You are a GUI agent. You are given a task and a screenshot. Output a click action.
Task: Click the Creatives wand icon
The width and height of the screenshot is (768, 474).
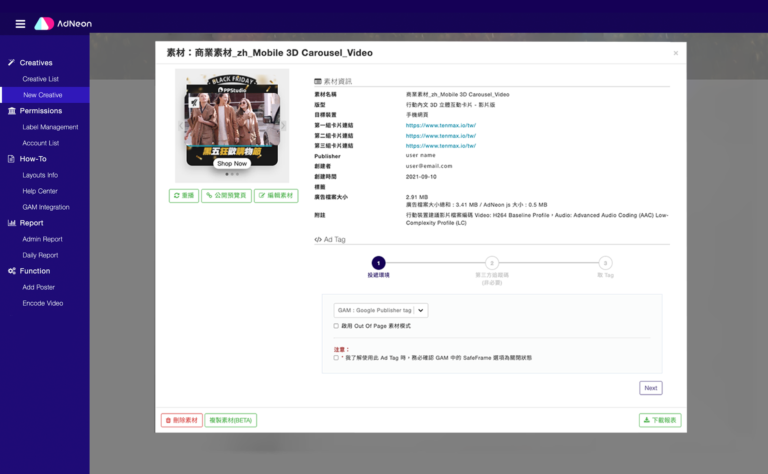[11, 62]
